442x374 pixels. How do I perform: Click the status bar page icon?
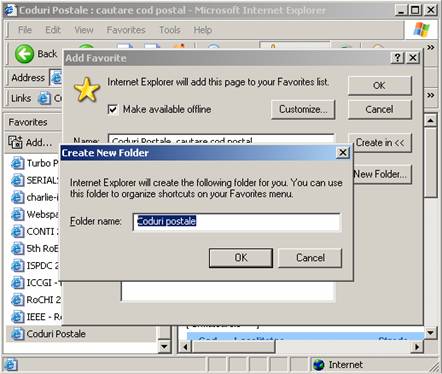point(11,365)
